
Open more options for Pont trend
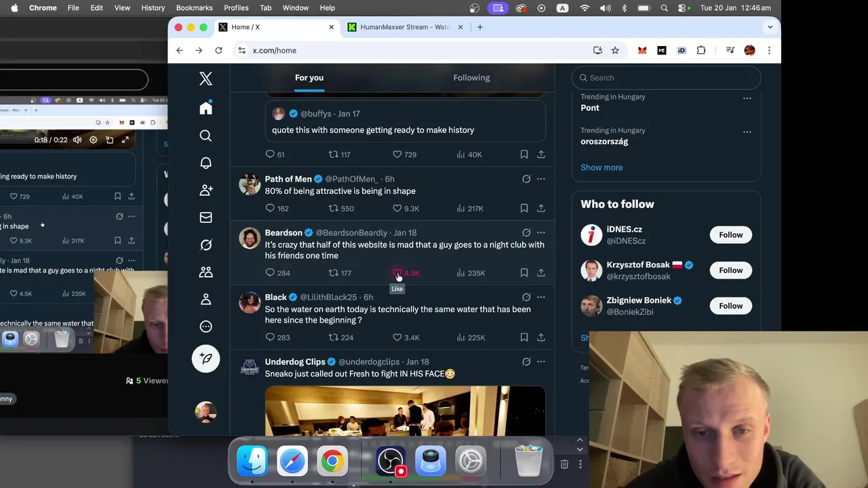[747, 98]
